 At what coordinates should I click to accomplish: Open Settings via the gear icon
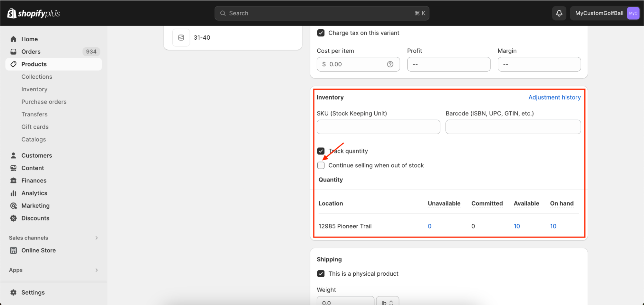[x=14, y=292]
